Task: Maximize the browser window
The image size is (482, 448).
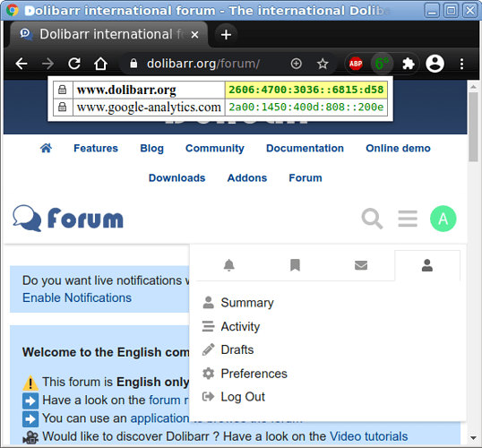Action: coord(451,11)
